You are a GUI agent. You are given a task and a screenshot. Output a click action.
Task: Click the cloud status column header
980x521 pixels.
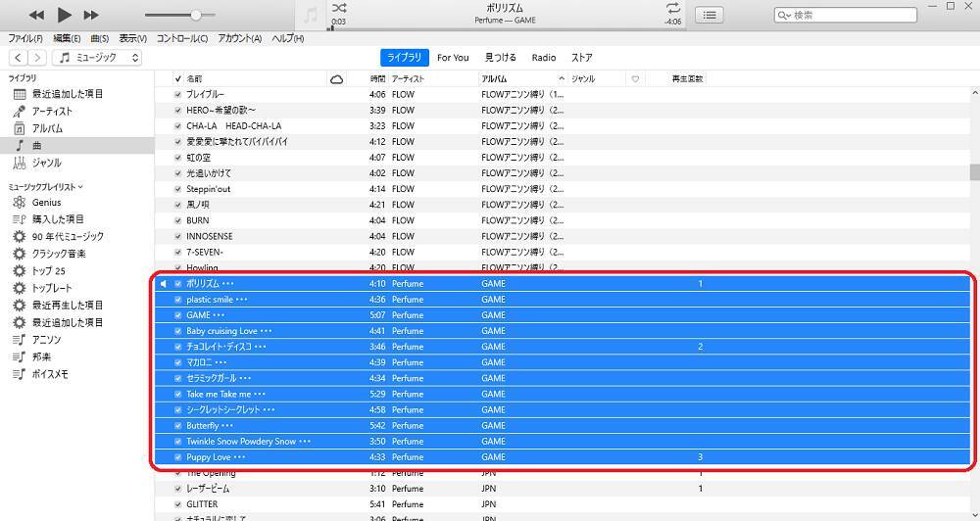click(337, 78)
